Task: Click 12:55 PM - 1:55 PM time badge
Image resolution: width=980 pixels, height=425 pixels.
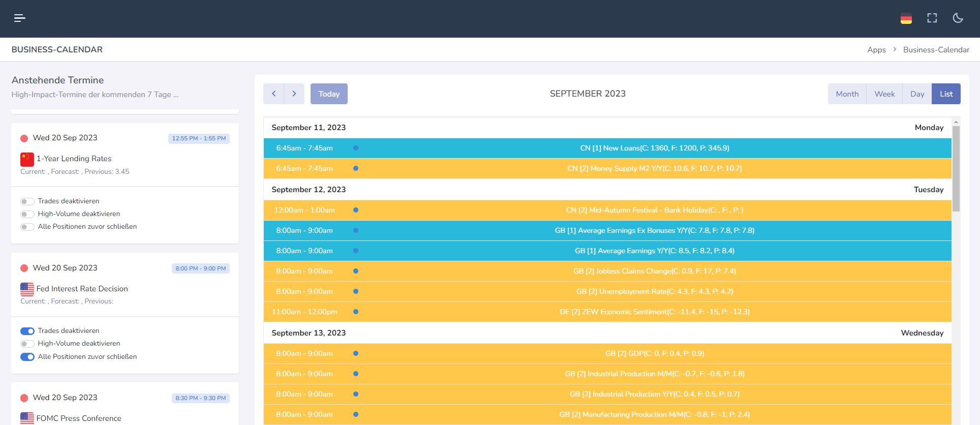Action: tap(199, 138)
